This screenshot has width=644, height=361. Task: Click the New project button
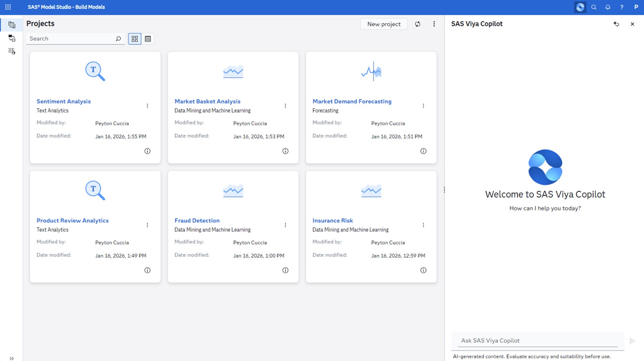coord(384,24)
